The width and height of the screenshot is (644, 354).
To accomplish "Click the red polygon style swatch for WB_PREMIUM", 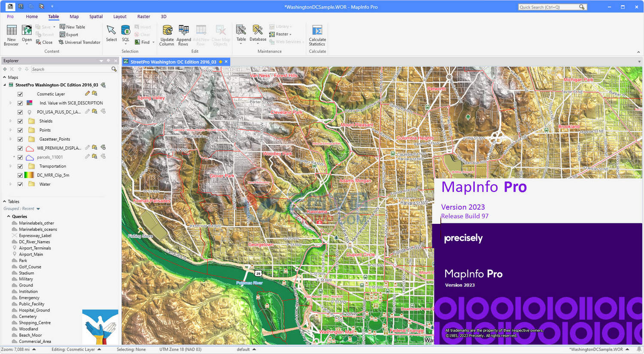I will (30, 148).
